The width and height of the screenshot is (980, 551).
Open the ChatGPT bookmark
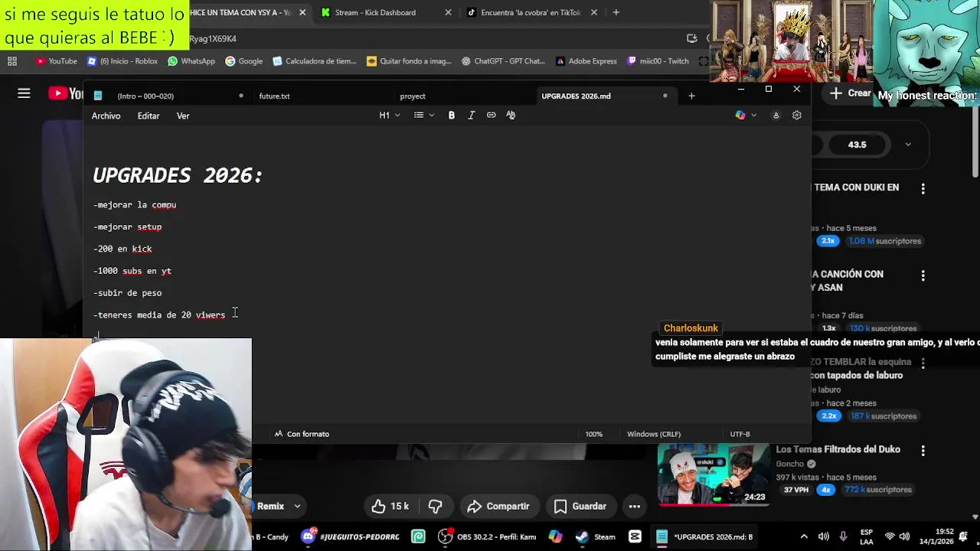(503, 61)
